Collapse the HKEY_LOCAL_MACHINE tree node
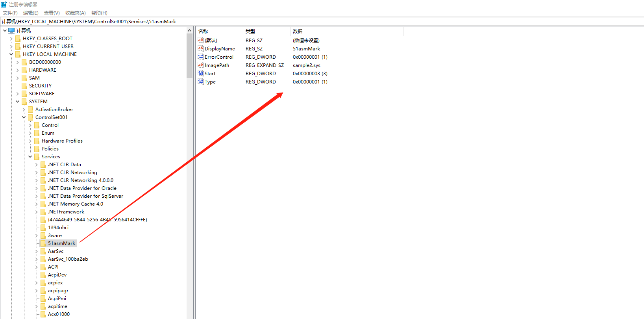The width and height of the screenshot is (644, 319). click(11, 54)
